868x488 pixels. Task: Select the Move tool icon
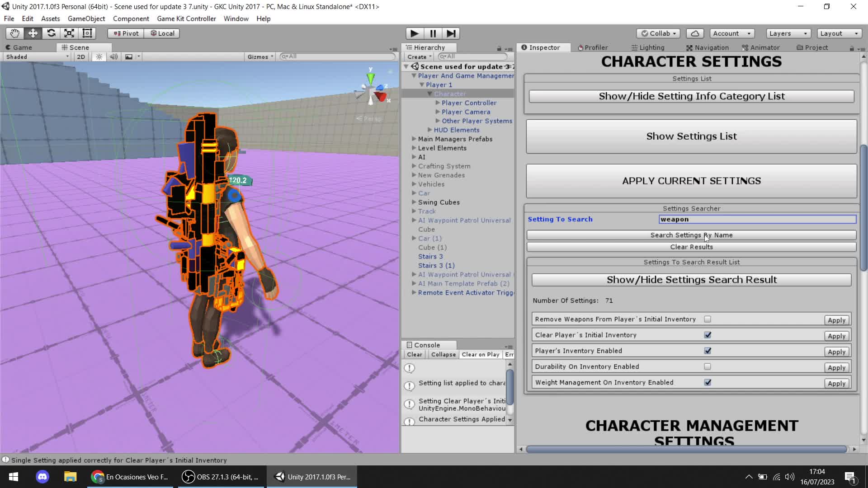pyautogui.click(x=33, y=33)
